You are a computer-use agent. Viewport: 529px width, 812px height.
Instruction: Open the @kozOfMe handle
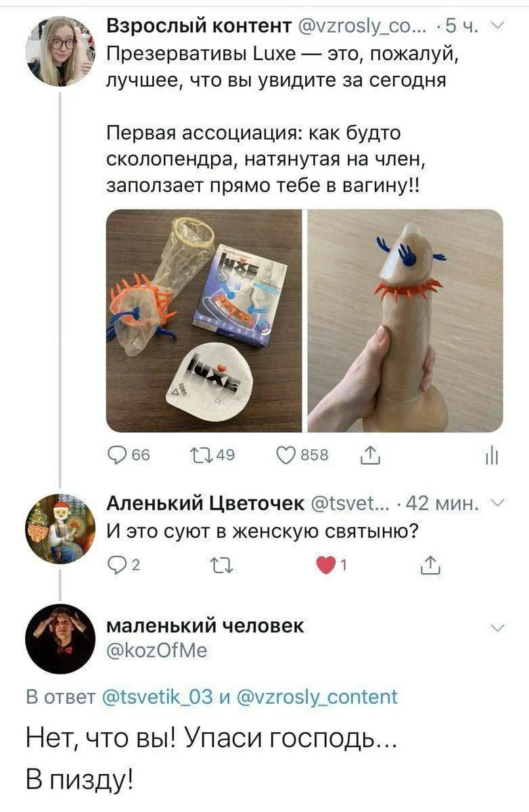[157, 650]
